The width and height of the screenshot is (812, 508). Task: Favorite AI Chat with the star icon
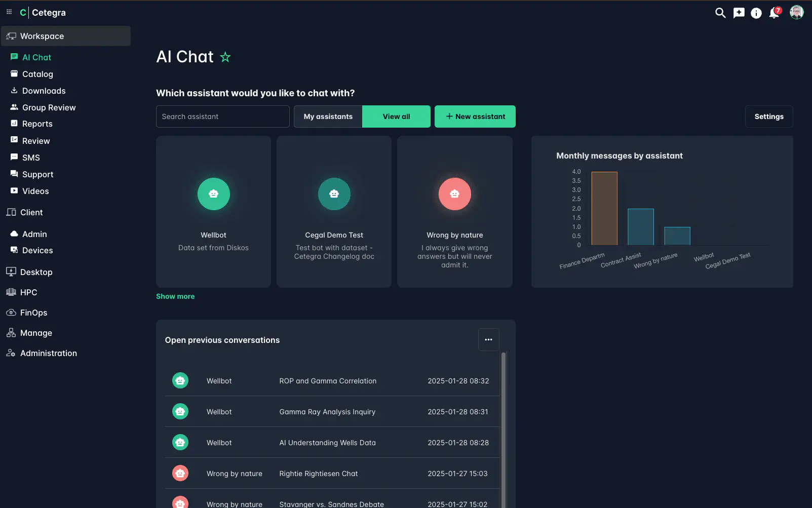click(x=225, y=57)
